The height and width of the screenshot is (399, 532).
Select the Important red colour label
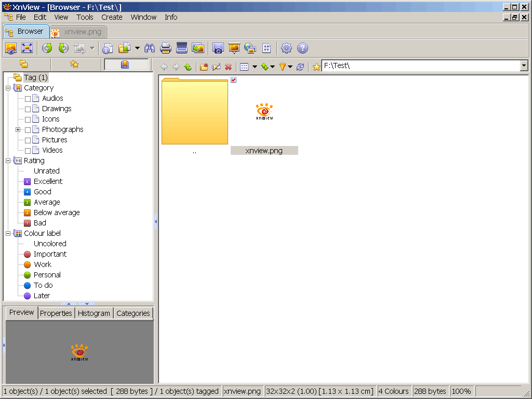tap(50, 254)
